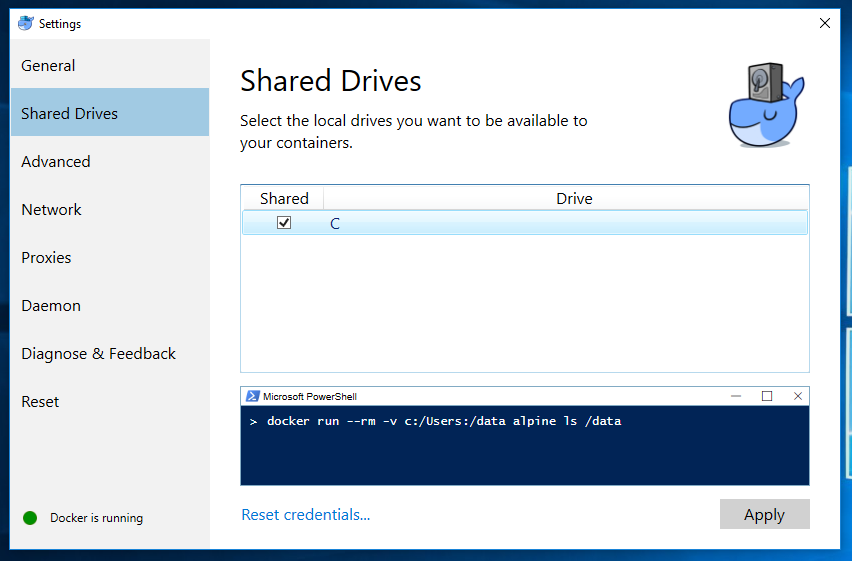This screenshot has width=852, height=561.
Task: Apply the shared drives changes
Action: pos(765,514)
